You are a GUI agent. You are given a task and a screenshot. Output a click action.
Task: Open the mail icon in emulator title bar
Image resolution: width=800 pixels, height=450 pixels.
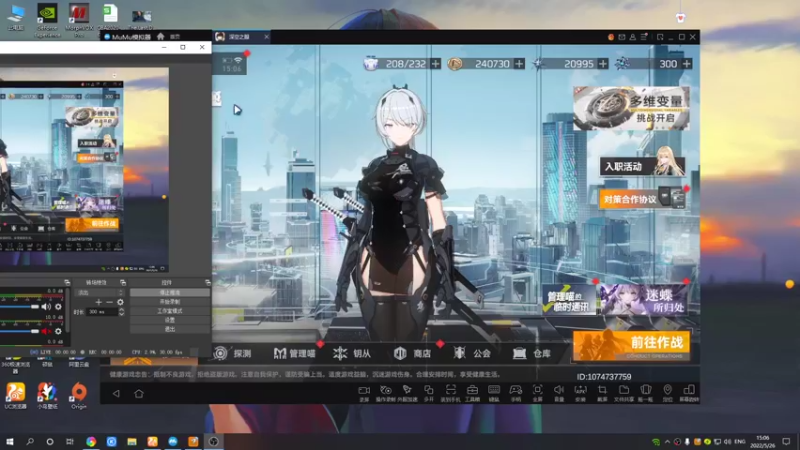pos(621,37)
